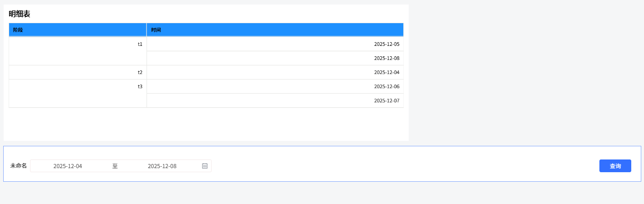Click the 未命名 filter label
This screenshot has height=204, width=644.
tap(19, 166)
